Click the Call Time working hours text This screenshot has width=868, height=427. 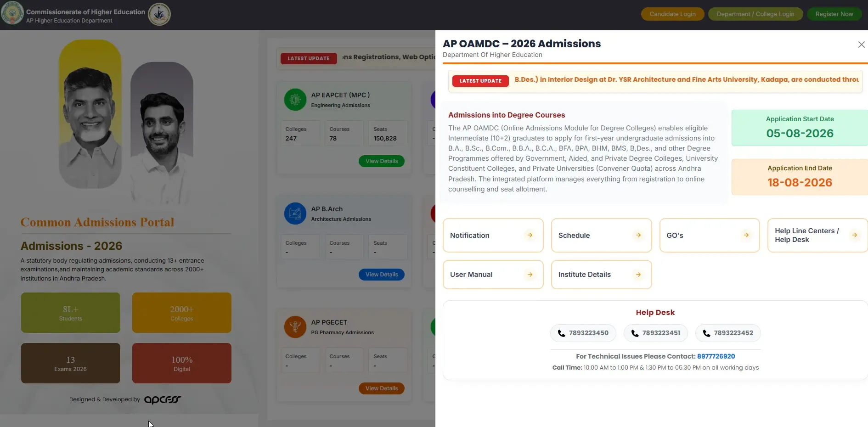[x=655, y=368]
